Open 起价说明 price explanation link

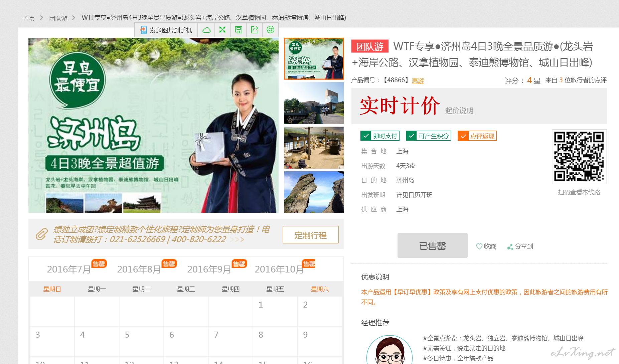[x=459, y=111]
